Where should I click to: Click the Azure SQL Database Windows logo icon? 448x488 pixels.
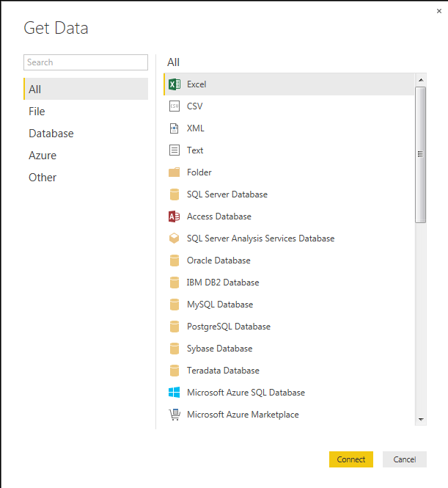(174, 393)
